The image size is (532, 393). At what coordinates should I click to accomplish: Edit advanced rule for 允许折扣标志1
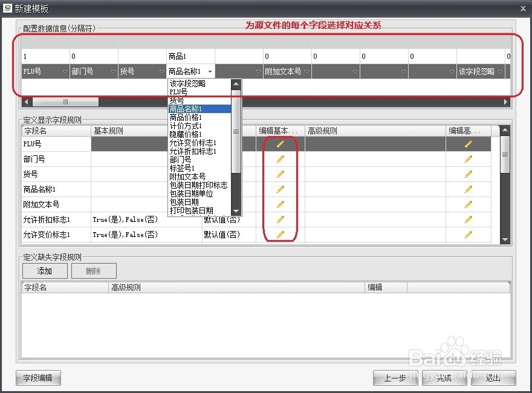pyautogui.click(x=469, y=219)
